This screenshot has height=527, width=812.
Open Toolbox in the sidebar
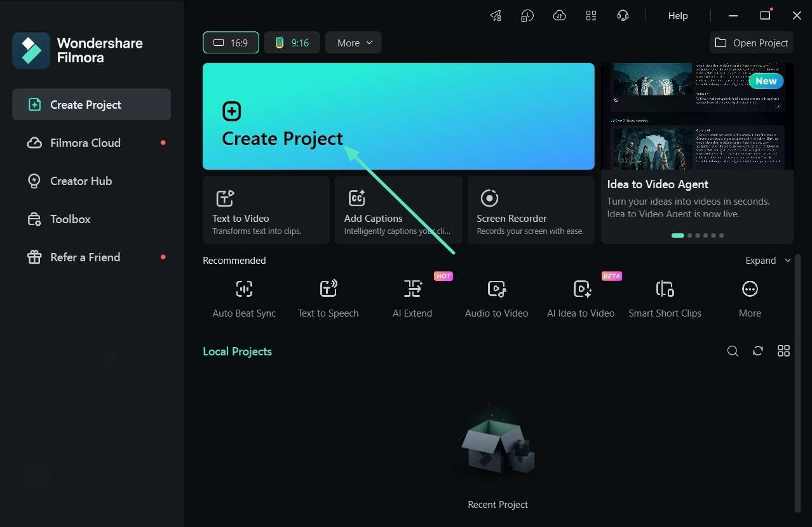(x=91, y=219)
